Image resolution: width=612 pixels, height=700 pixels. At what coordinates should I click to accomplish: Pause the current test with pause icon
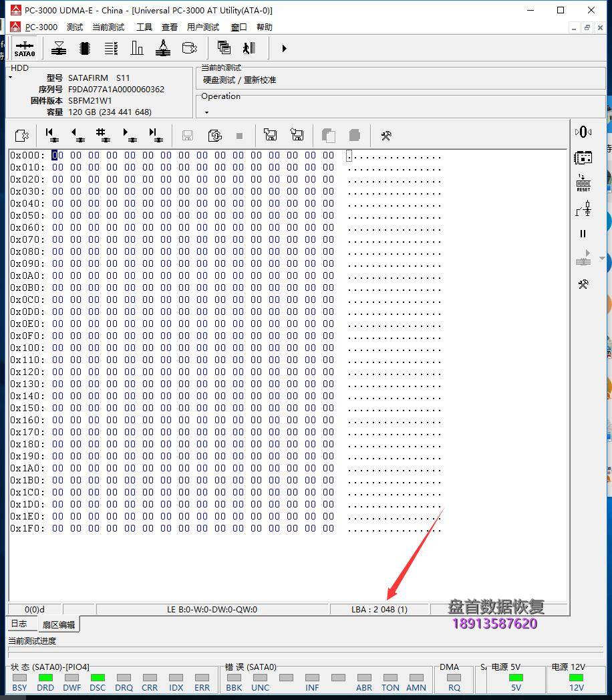coord(583,233)
